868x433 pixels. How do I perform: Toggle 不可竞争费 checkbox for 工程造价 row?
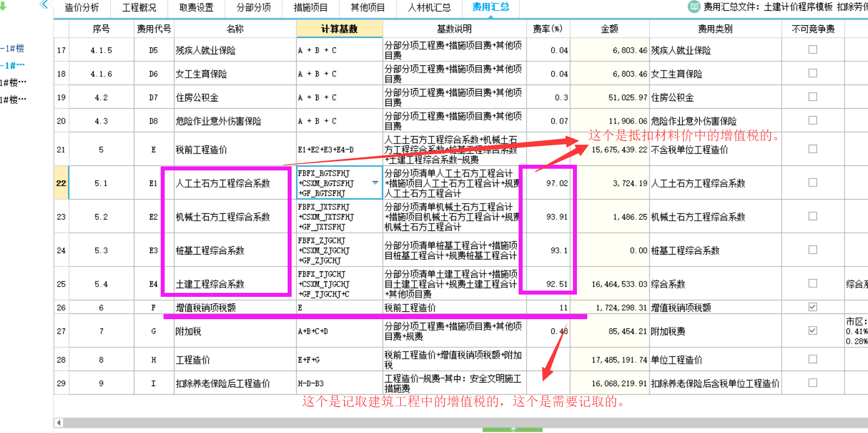(813, 359)
